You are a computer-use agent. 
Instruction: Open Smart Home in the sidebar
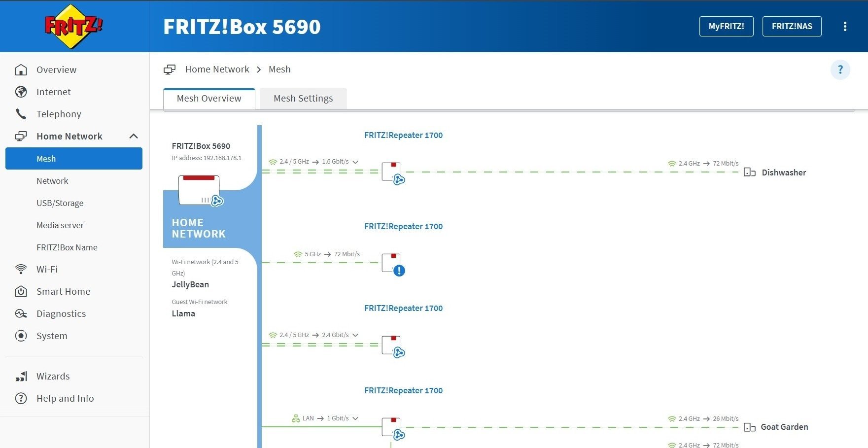[x=63, y=292]
